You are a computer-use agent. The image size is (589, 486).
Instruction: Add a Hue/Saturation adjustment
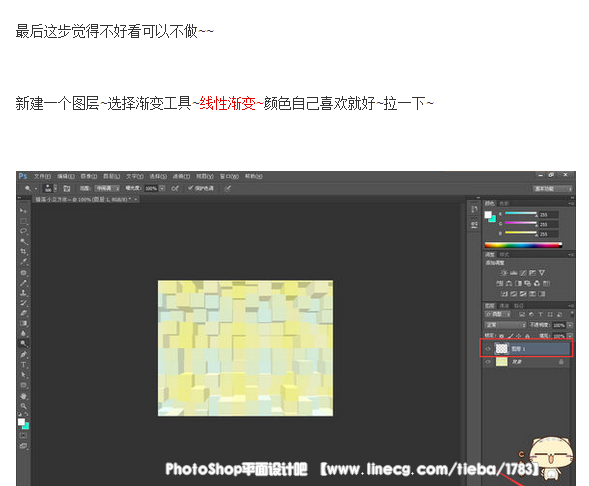click(x=500, y=283)
